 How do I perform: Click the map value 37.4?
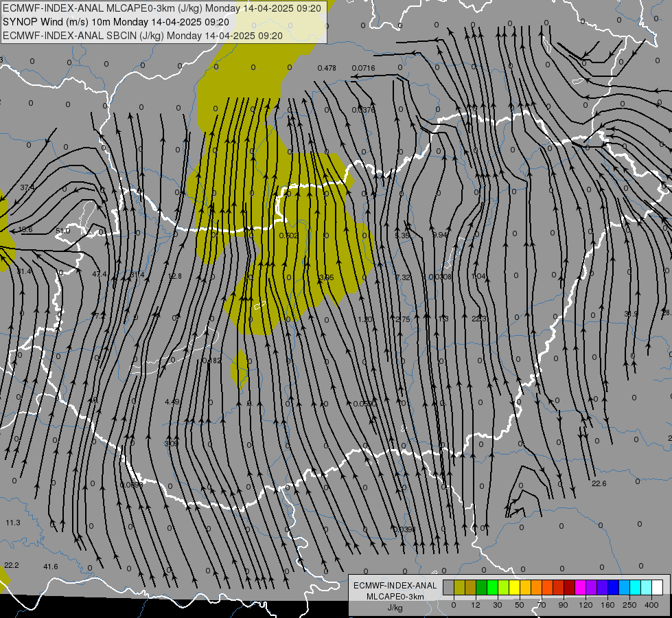click(x=27, y=188)
